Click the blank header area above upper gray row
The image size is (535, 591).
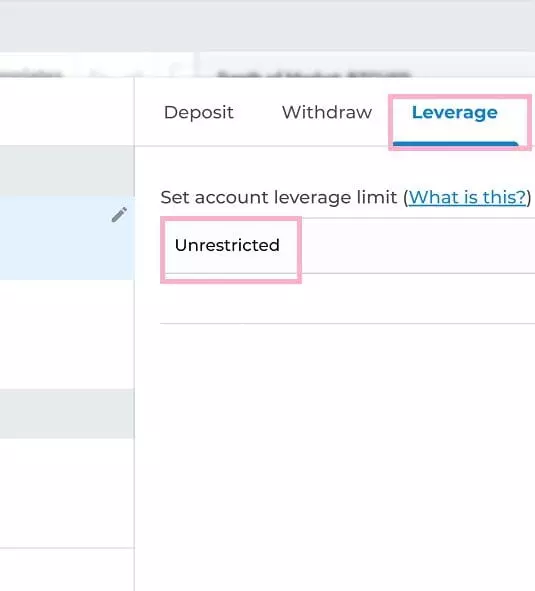67,112
